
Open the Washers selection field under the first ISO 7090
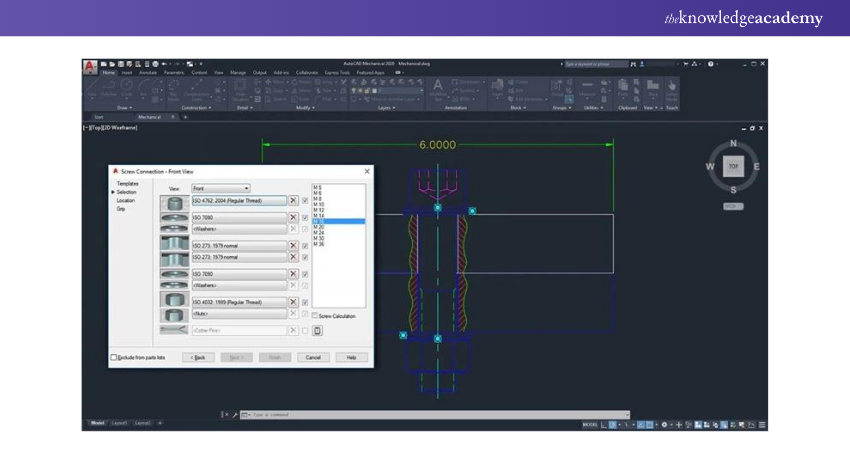pyautogui.click(x=238, y=229)
